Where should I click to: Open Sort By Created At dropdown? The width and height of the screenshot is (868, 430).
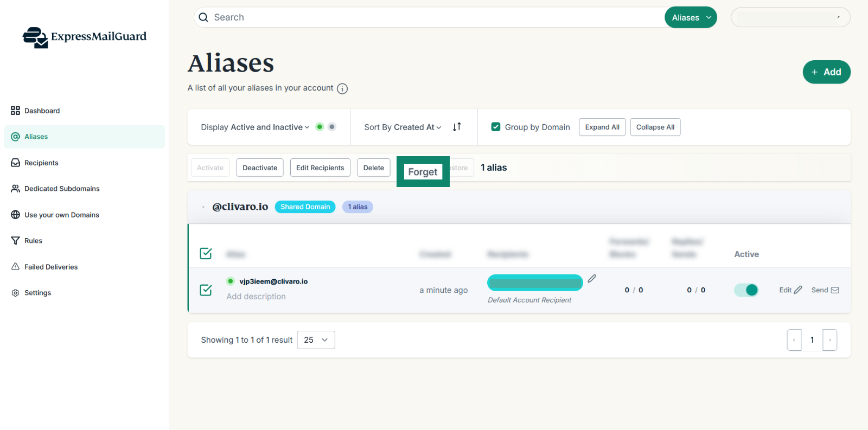(x=403, y=127)
